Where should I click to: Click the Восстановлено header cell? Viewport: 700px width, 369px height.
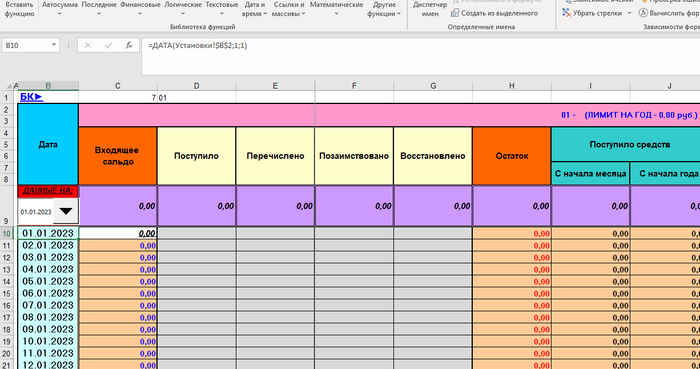tap(433, 156)
